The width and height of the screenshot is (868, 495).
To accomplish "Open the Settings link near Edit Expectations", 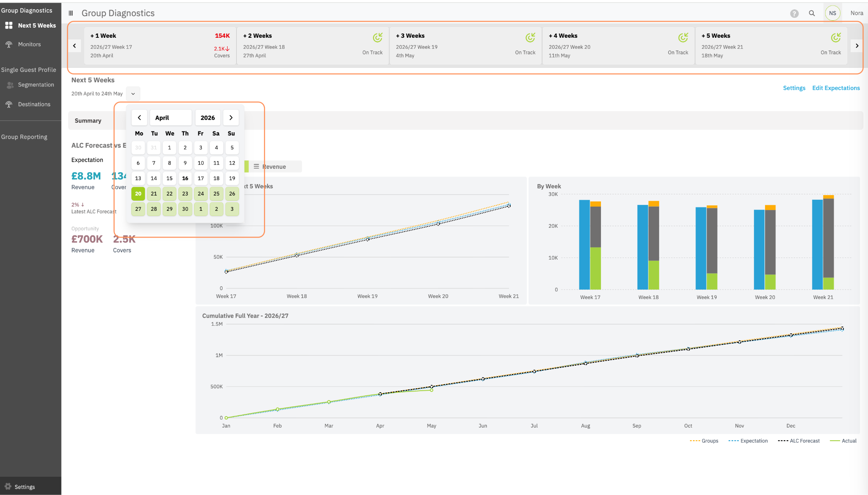I will tap(794, 88).
